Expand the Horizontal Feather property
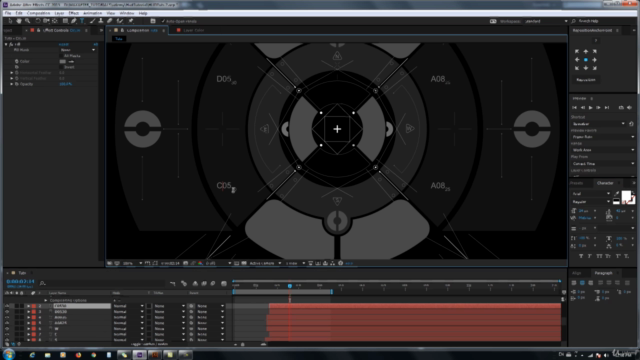 11,73
